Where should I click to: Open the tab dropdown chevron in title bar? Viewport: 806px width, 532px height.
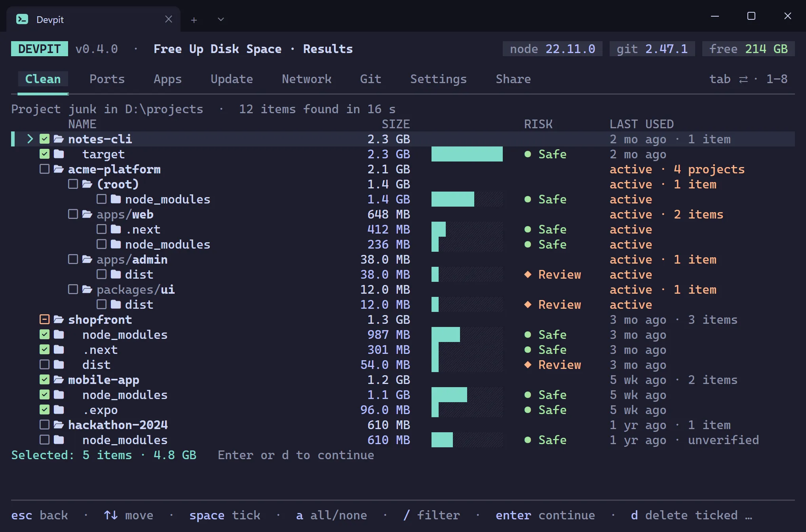[x=221, y=19]
